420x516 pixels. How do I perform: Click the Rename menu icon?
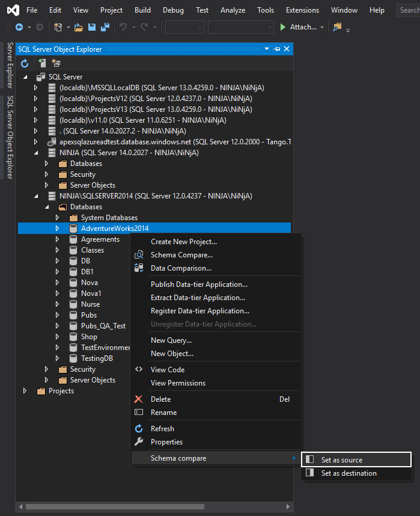[x=139, y=412]
